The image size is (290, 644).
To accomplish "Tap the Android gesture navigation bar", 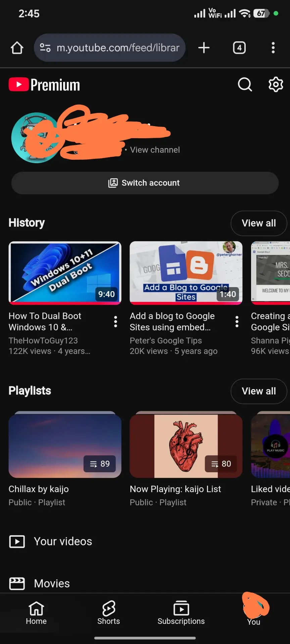I will 145,638.
